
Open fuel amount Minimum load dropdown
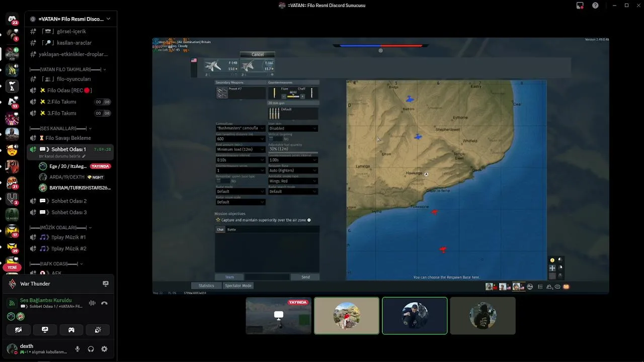[x=240, y=149]
